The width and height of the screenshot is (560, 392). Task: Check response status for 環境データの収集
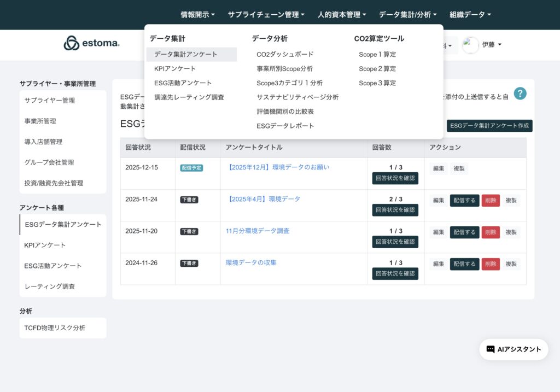click(395, 273)
